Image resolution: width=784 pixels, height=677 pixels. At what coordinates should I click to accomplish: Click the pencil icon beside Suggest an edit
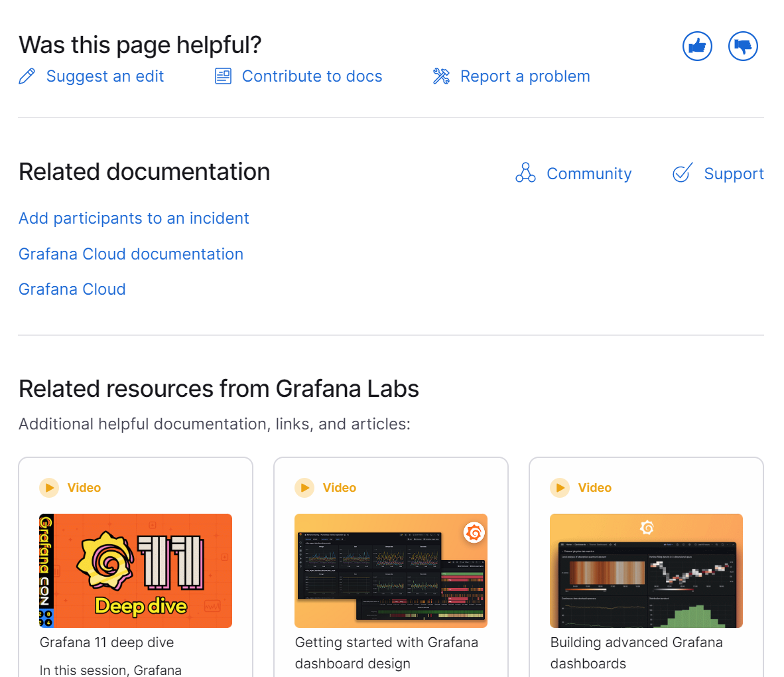click(x=27, y=76)
